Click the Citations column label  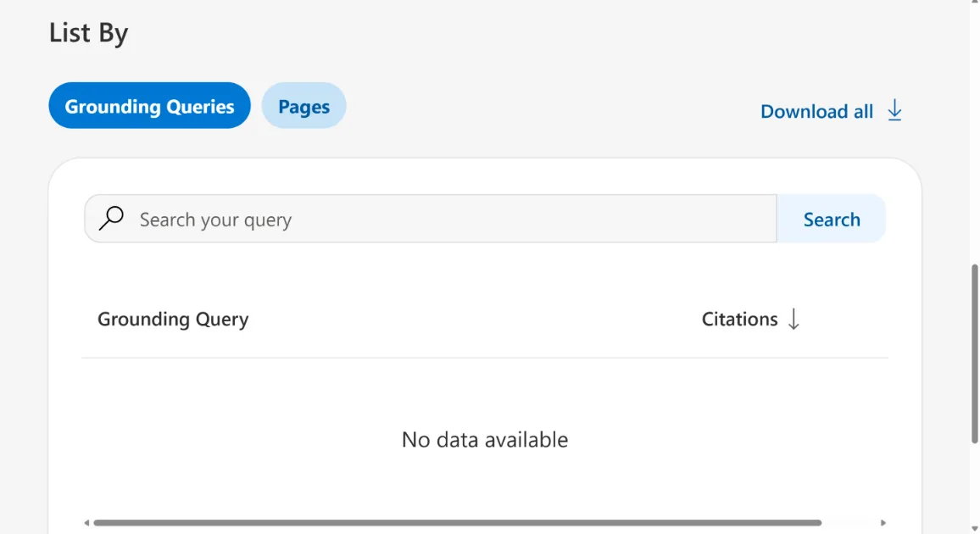coord(739,320)
